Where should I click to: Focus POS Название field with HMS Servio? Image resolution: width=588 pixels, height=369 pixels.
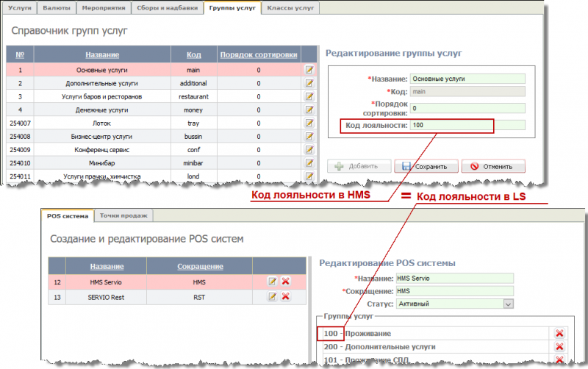point(455,279)
